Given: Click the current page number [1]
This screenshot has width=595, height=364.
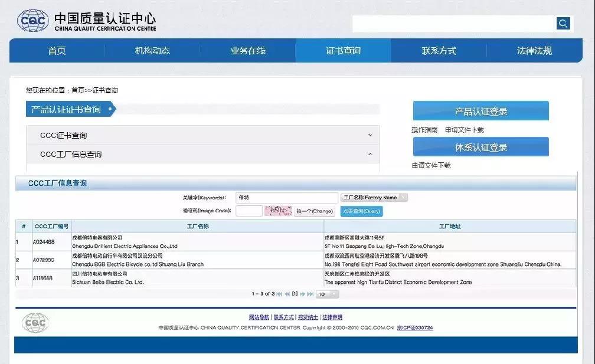Looking at the screenshot, I should (295, 294).
